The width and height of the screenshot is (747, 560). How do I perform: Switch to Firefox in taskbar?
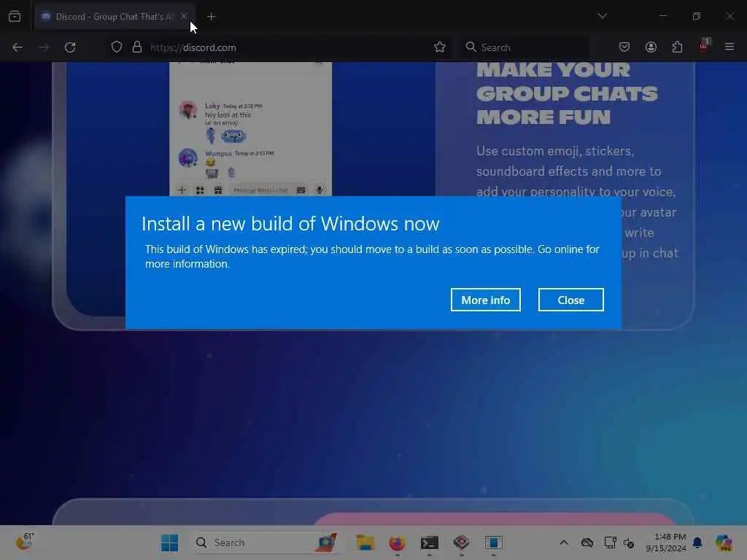pyautogui.click(x=397, y=542)
